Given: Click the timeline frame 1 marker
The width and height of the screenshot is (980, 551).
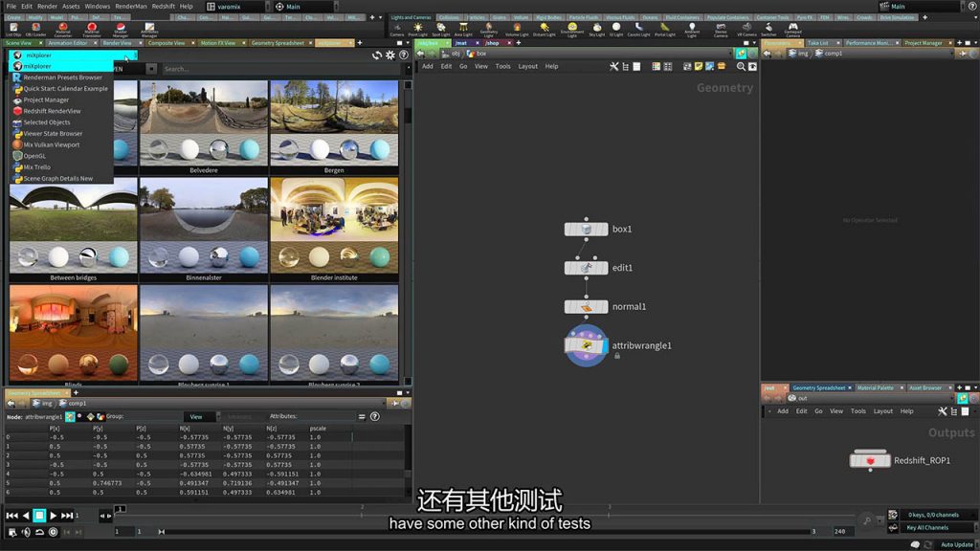Looking at the screenshot, I should (x=120, y=509).
